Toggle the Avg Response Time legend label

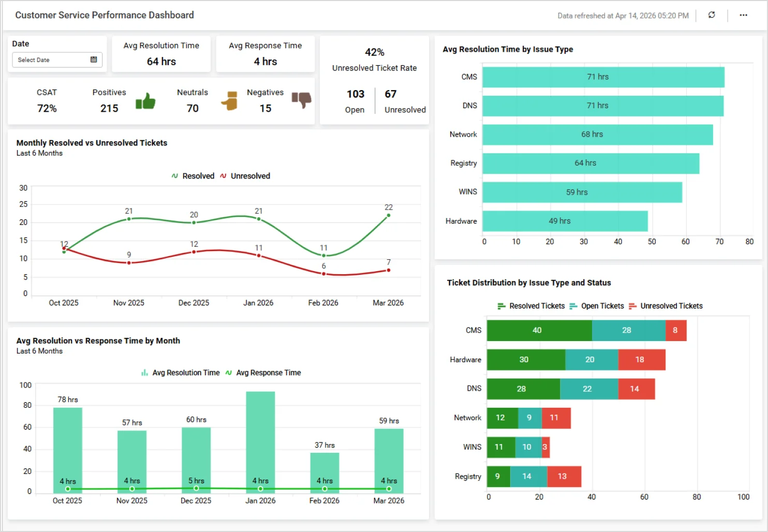point(269,373)
